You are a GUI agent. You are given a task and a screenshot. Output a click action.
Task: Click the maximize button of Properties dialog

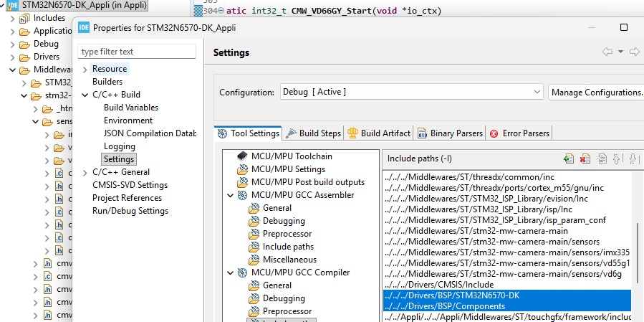point(623,28)
